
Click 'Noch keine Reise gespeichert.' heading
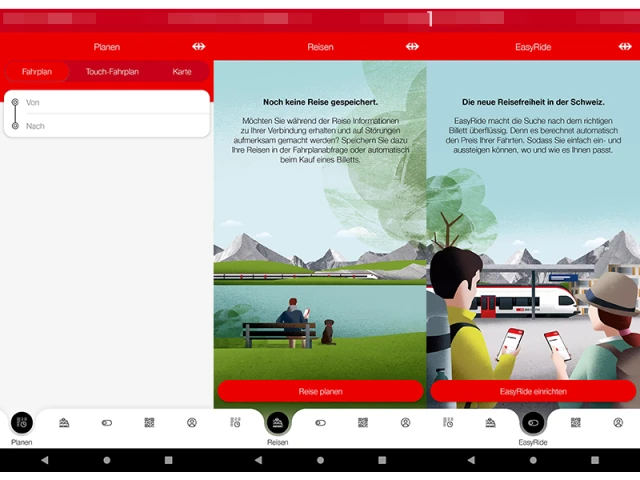point(320,102)
